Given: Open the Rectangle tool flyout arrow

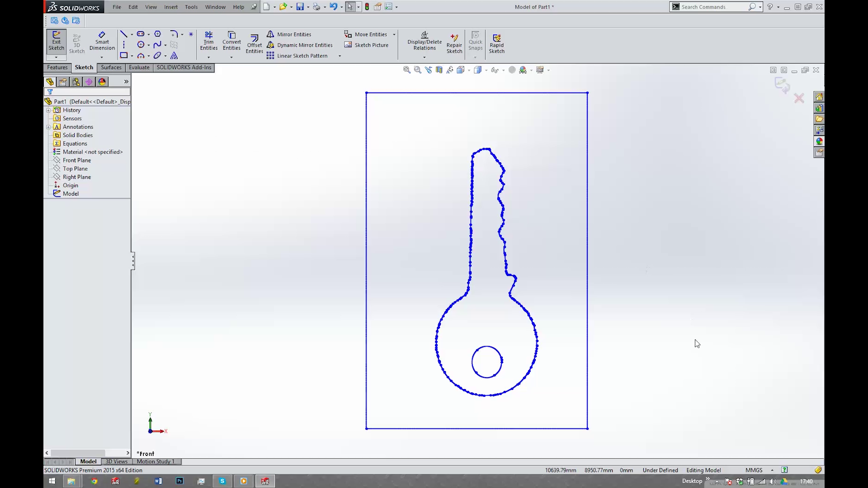Looking at the screenshot, I should tap(132, 55).
